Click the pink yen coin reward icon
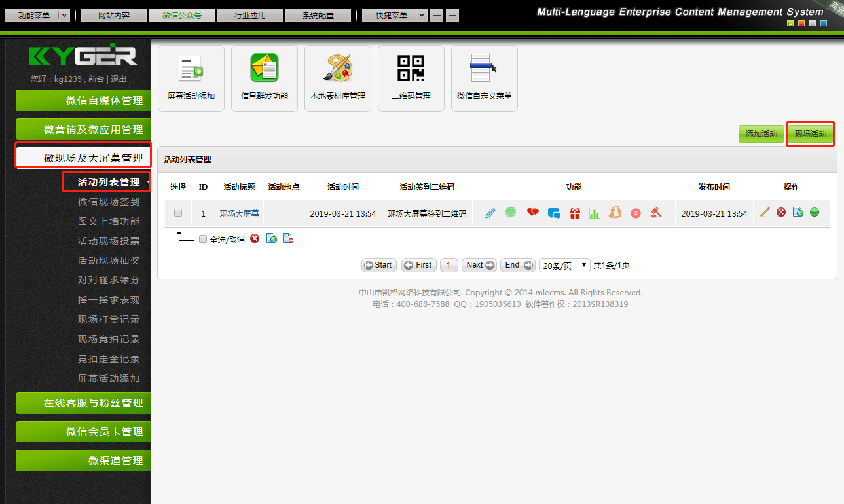The height and width of the screenshot is (504, 844). click(x=635, y=213)
